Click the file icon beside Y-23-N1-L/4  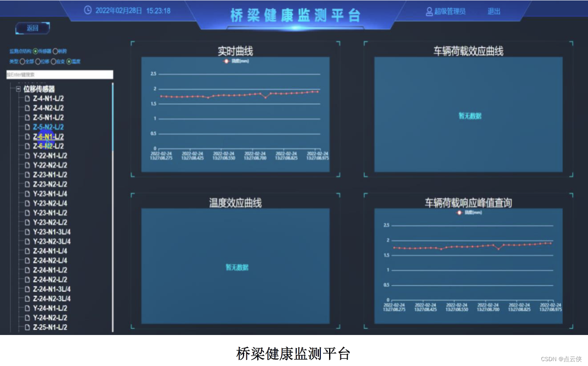pos(27,194)
